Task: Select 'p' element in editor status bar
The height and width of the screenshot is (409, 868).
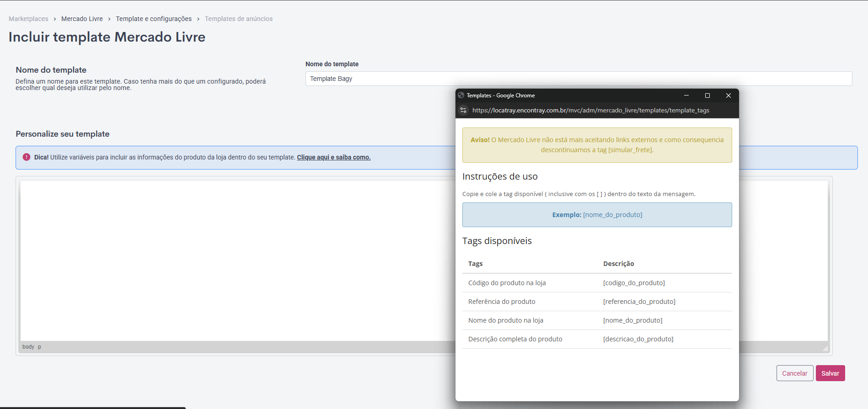Action: [x=39, y=347]
